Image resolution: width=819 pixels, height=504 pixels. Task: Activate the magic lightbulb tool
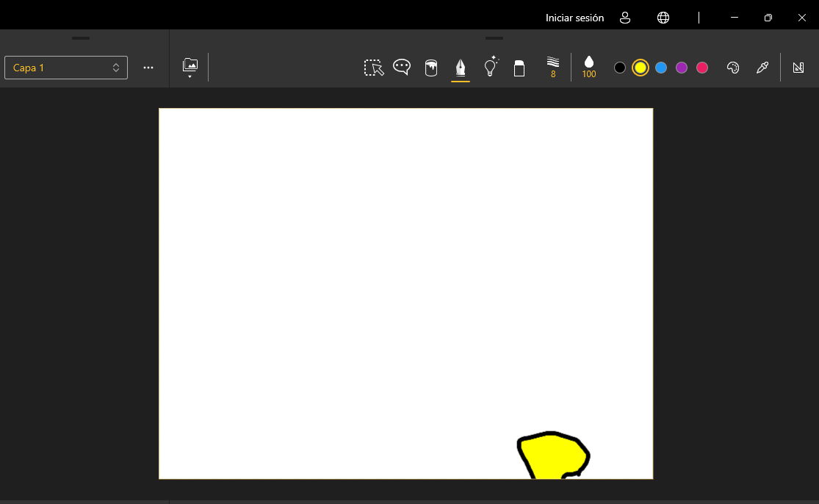click(491, 67)
